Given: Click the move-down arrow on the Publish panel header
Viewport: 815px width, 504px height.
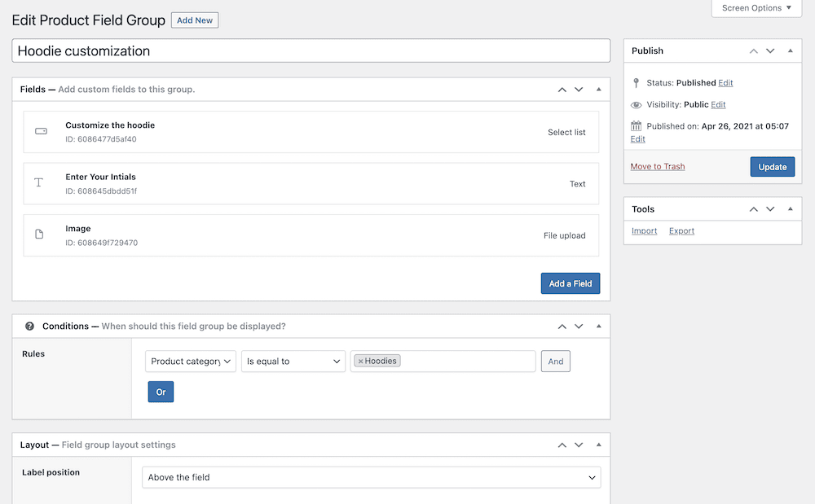Looking at the screenshot, I should coord(769,50).
